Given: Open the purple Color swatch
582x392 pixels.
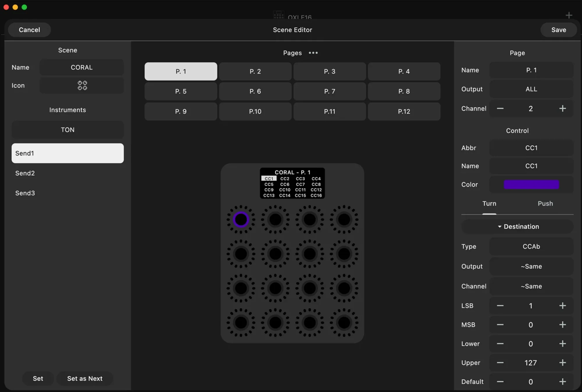Looking at the screenshot, I should (531, 184).
